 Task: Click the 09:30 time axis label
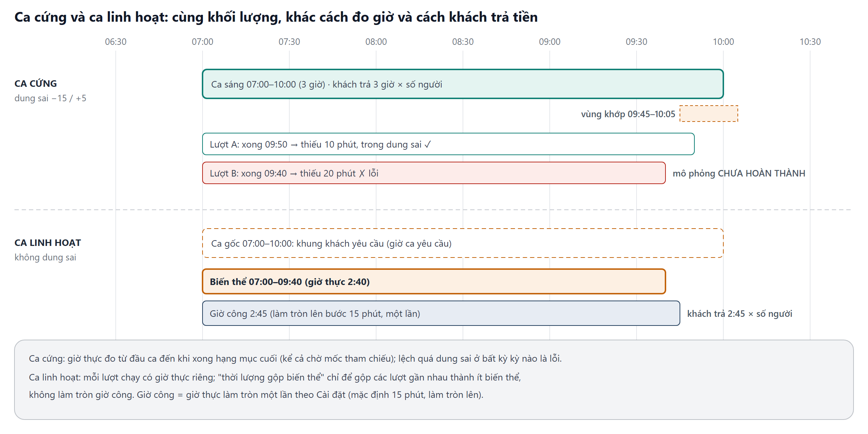637,42
